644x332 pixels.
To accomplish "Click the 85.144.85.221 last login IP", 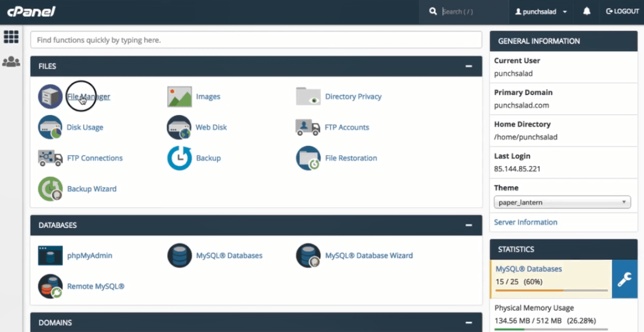I will 517,169.
